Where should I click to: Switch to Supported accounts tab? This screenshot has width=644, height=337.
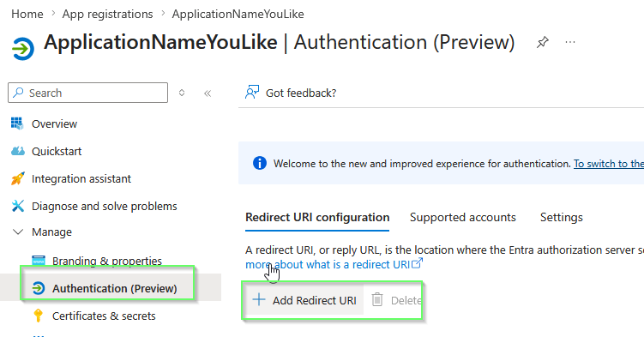click(x=463, y=217)
